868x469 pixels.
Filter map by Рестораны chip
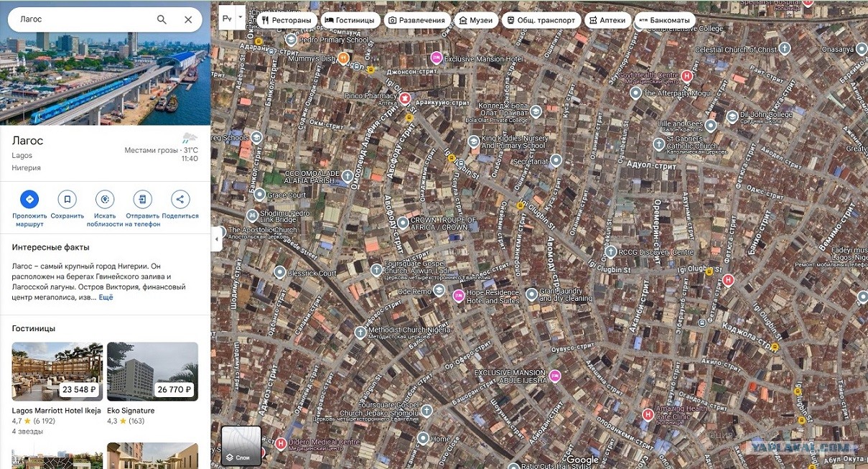[286, 20]
